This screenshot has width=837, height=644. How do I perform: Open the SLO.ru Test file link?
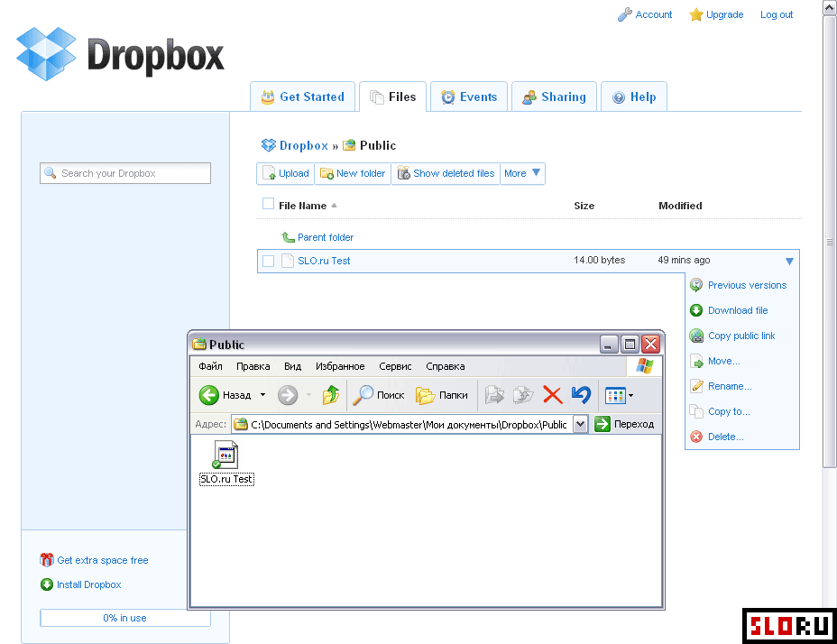tap(324, 261)
